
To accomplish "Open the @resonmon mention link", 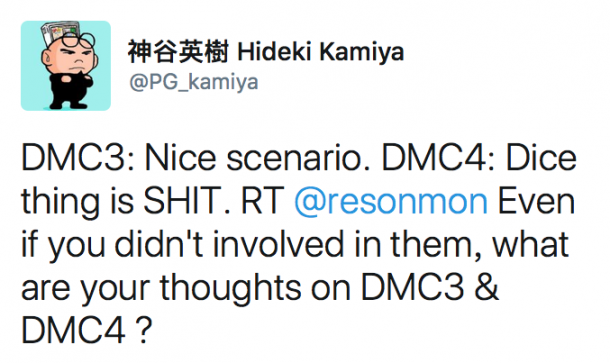I will (x=391, y=202).
